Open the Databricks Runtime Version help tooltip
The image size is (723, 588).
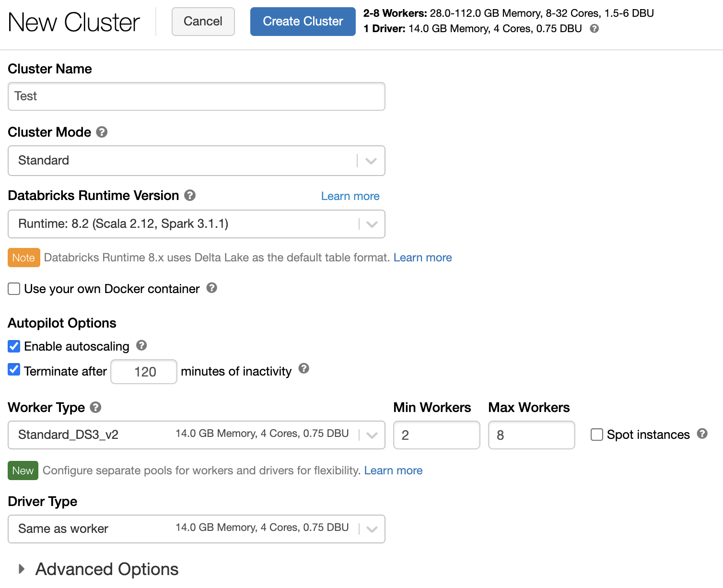[190, 195]
